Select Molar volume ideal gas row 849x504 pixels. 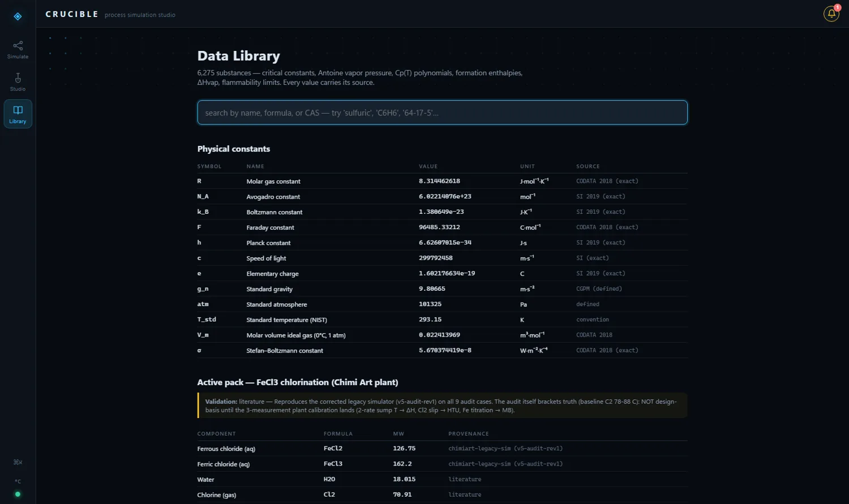click(442, 335)
